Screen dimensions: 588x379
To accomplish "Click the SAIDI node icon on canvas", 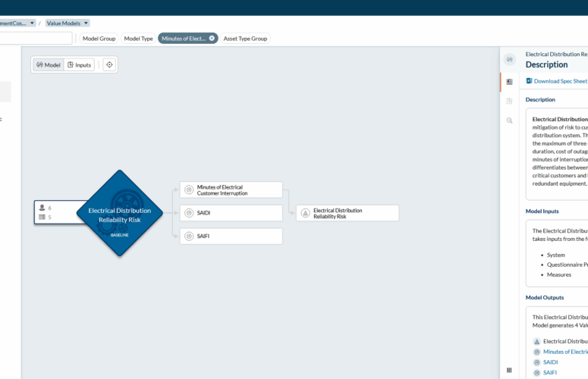I will point(189,213).
